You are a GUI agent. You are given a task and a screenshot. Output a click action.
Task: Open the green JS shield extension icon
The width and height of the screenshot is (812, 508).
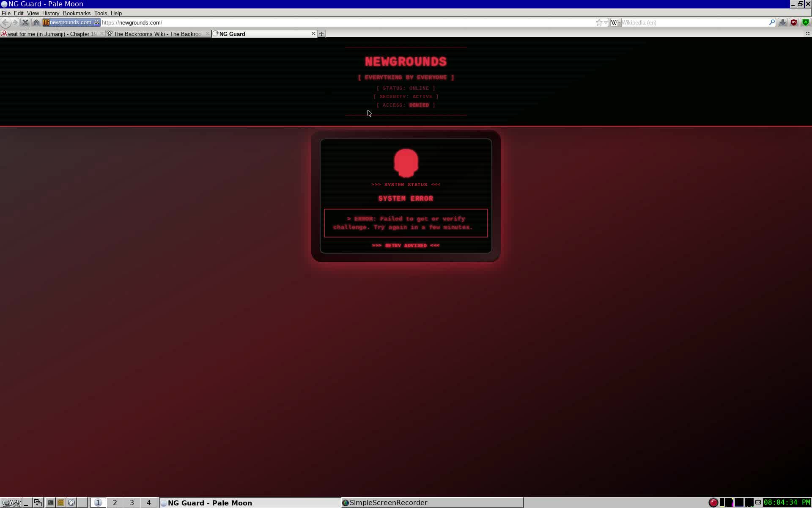pos(805,22)
